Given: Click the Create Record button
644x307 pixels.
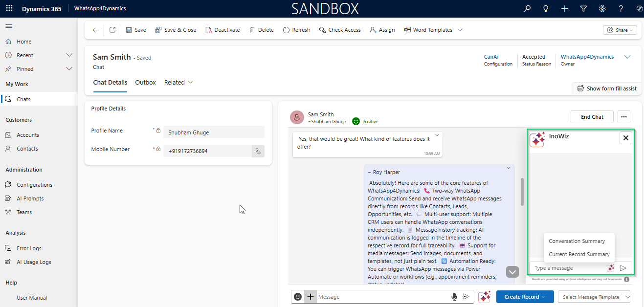Looking at the screenshot, I should click(x=525, y=297).
